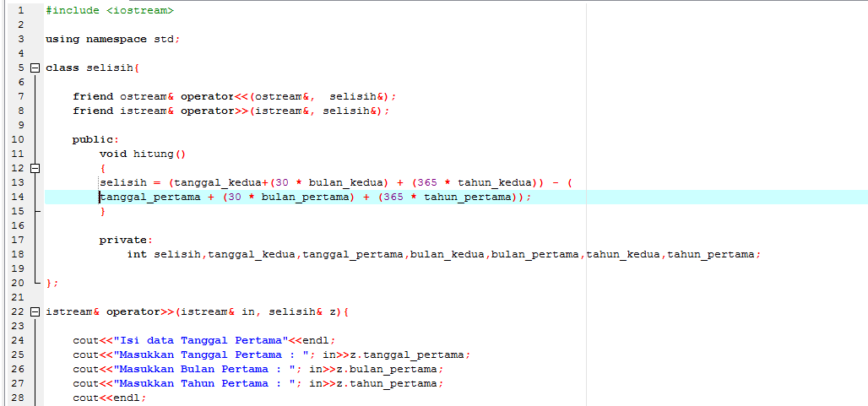Screen dimensions: 868x406
Task: Click 'tahun_pertama' at end of line 18
Action: 711,254
